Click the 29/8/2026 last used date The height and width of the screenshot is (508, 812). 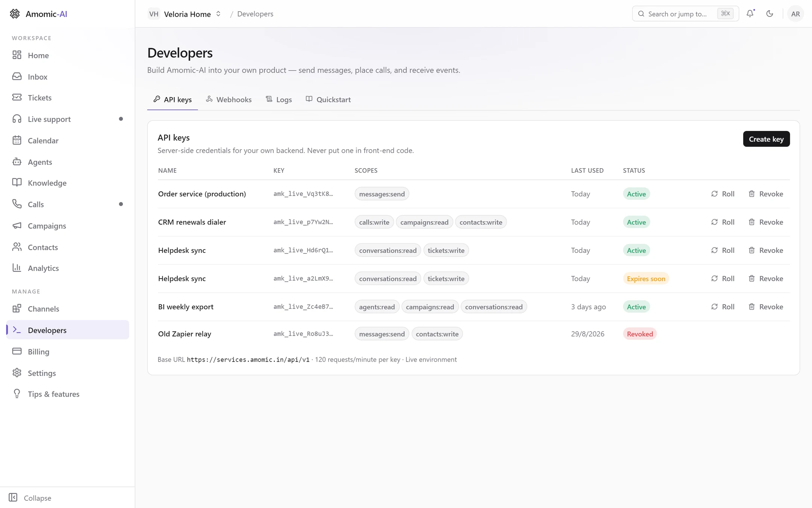(x=588, y=334)
